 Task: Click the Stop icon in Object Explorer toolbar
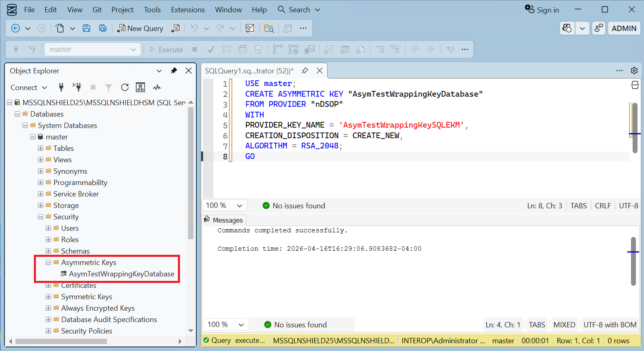coord(93,87)
